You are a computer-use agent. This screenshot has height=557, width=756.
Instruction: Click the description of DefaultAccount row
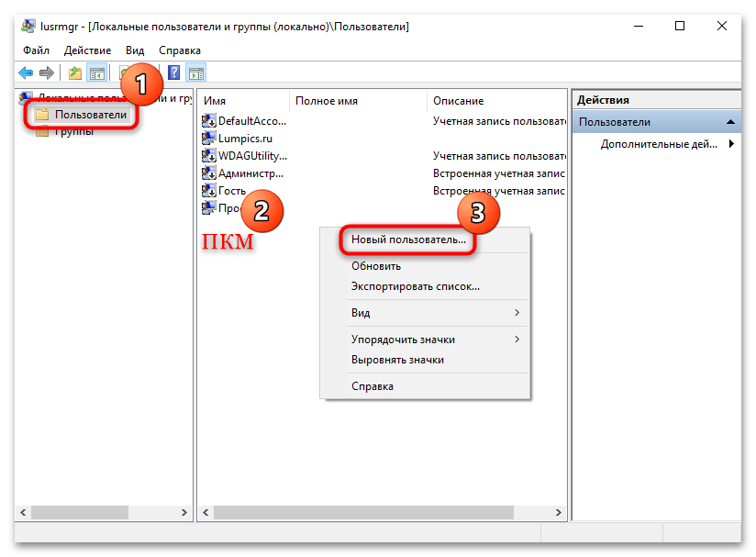[499, 121]
